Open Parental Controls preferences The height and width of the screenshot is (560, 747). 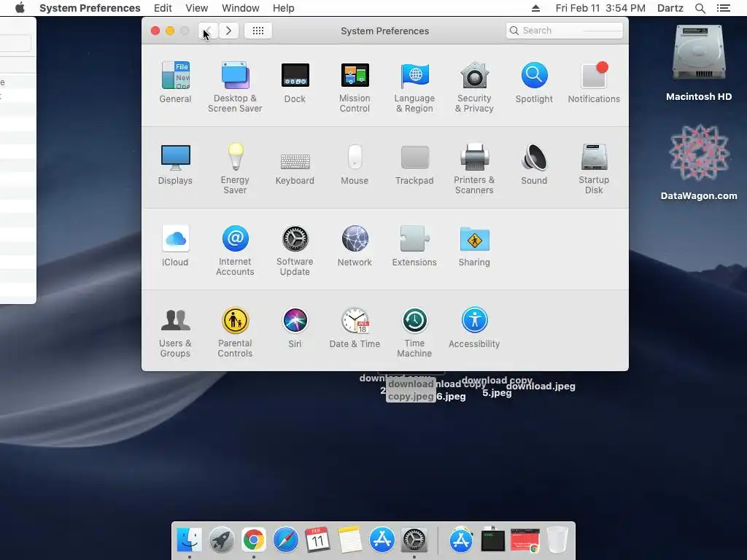pos(235,332)
